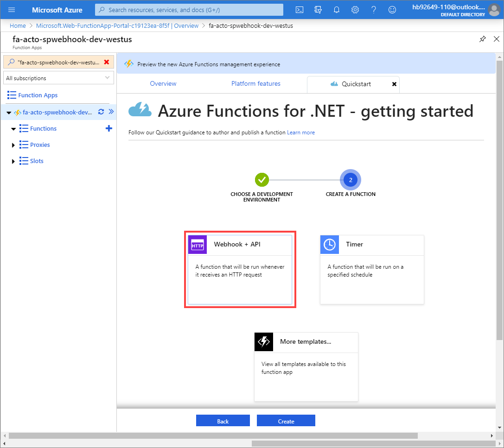Screen dimensions: 504x448
Task: Click the preview banner lightning icon
Action: (129, 64)
